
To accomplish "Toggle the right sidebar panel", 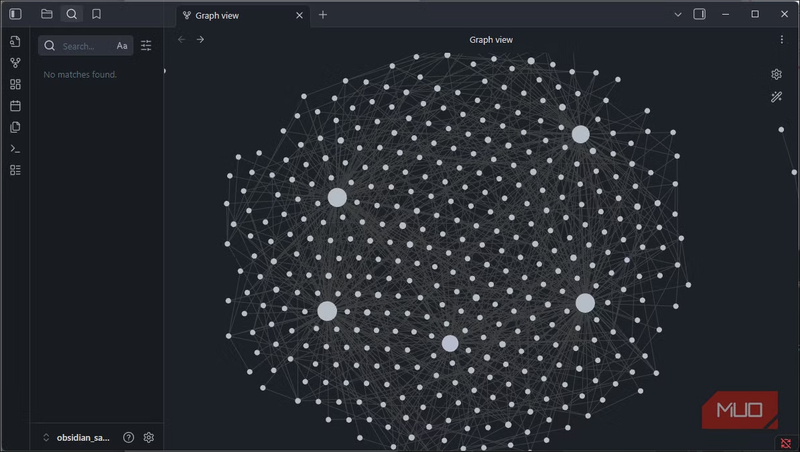I will click(x=699, y=14).
